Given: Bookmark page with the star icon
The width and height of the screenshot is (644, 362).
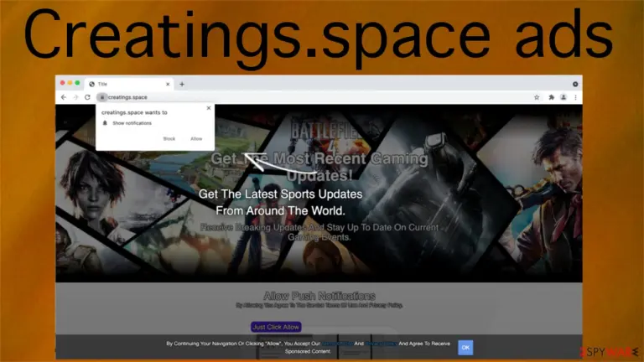Looking at the screenshot, I should [537, 97].
